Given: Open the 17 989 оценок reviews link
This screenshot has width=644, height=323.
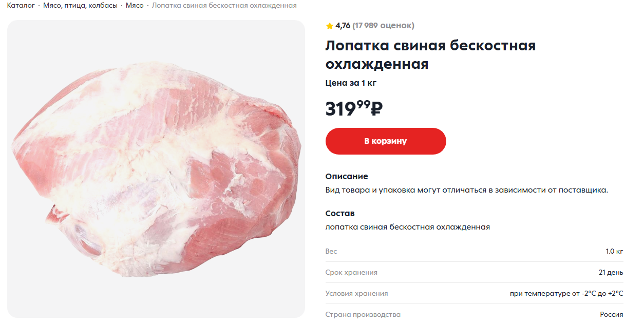Looking at the screenshot, I should 383,26.
